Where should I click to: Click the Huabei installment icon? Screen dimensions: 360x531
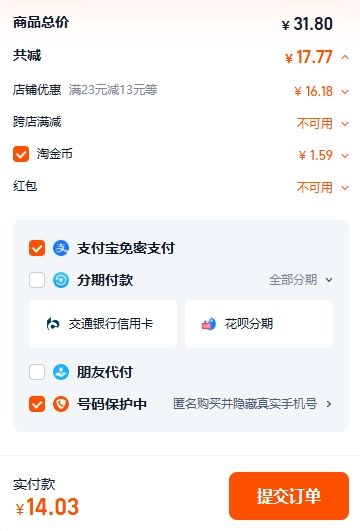click(209, 324)
